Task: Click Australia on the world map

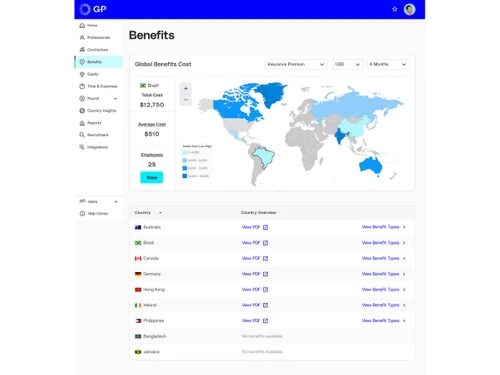Action: (371, 166)
